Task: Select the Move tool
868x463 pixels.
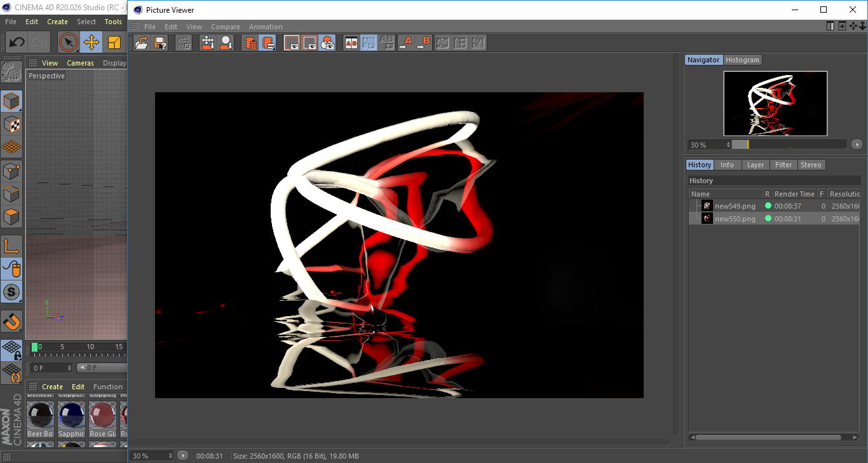Action: 91,43
